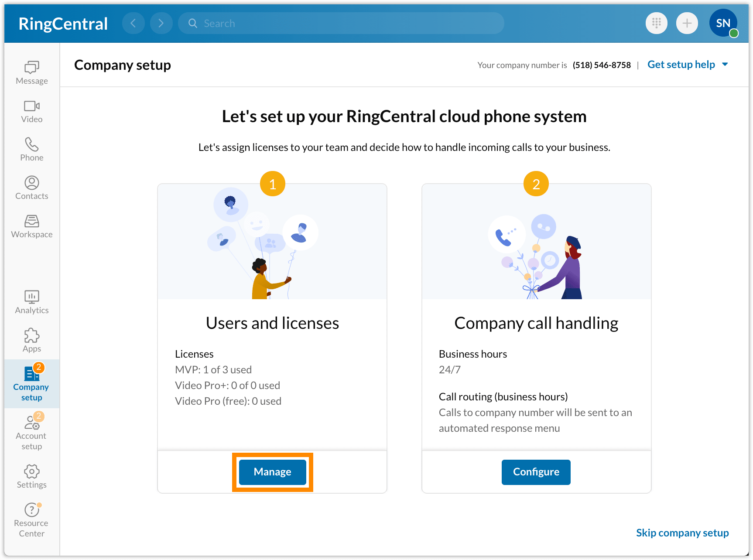Select the Phone icon in sidebar
The image size is (753, 560).
pos(31,150)
